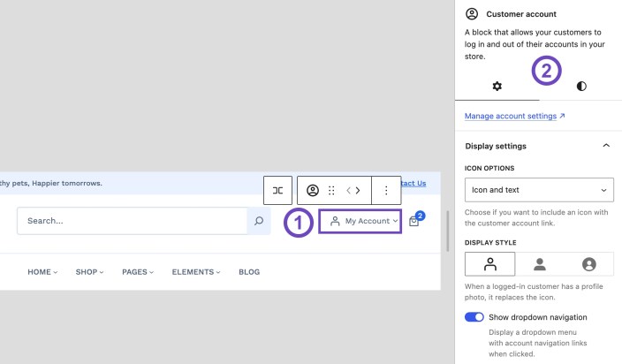Screen dimensions: 622x364
Task: Click the select parent block toolbar button
Action: pyautogui.click(x=277, y=190)
